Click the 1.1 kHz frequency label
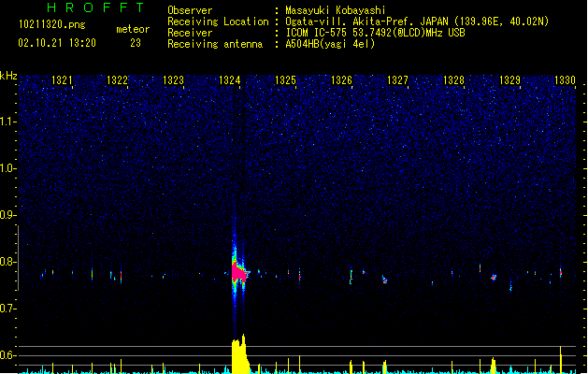588x374 pixels. (8, 122)
